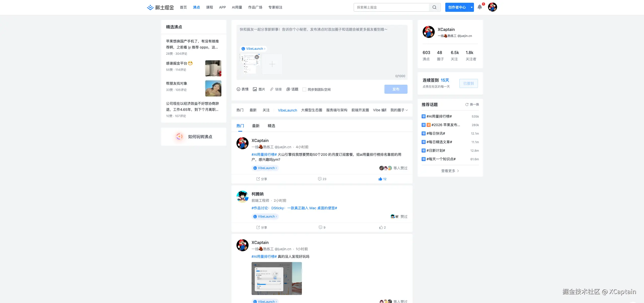
Task: View the 603 沸点 stat
Action: tap(426, 56)
